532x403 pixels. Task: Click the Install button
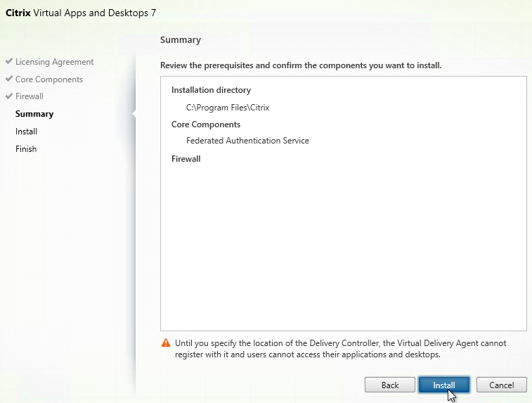point(443,385)
